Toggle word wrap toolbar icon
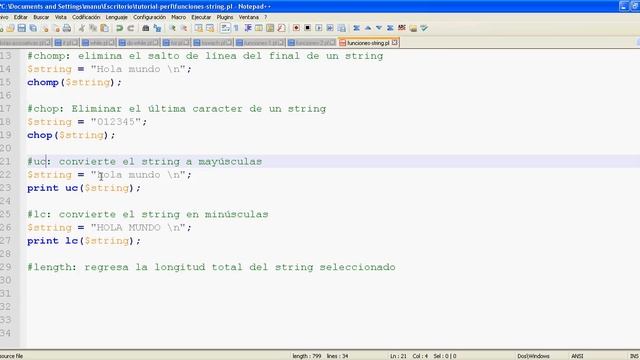Image resolution: width=640 pixels, height=360 pixels. click(x=225, y=28)
